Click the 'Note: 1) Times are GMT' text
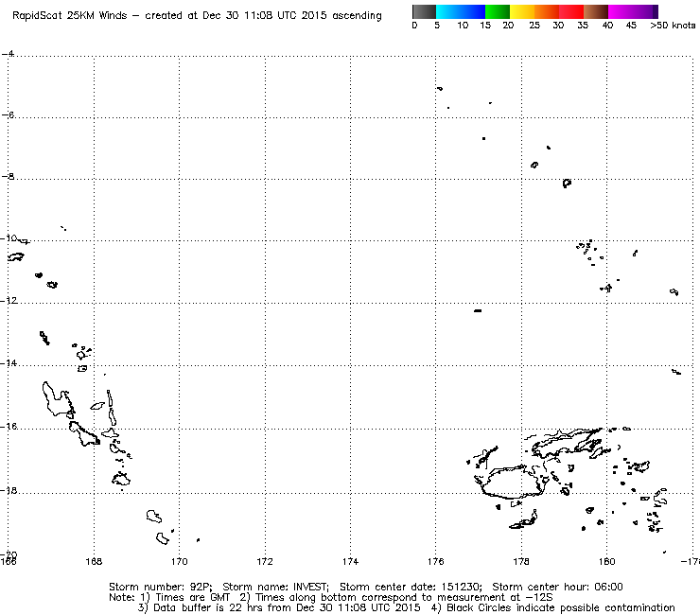Screen dimensions: 700x615 [x=169, y=598]
